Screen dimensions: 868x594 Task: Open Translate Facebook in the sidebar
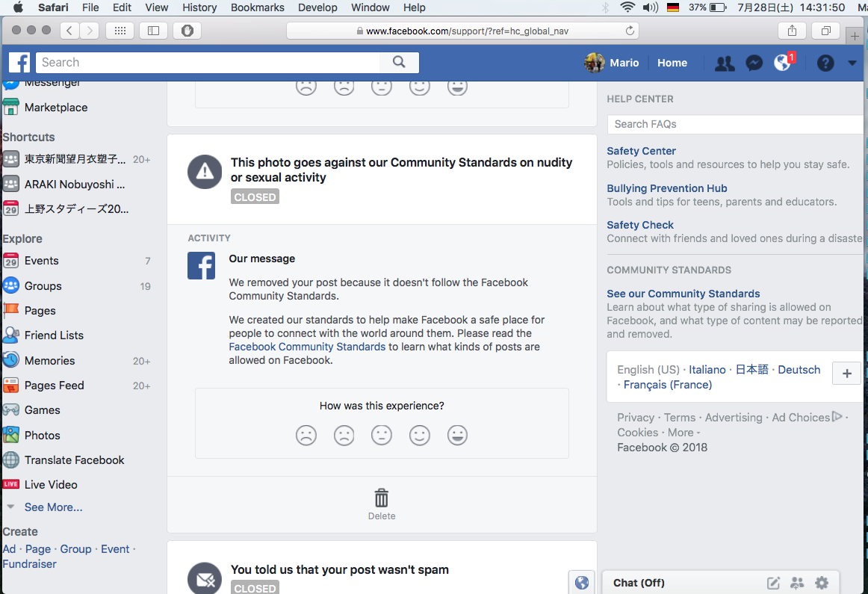tap(74, 460)
